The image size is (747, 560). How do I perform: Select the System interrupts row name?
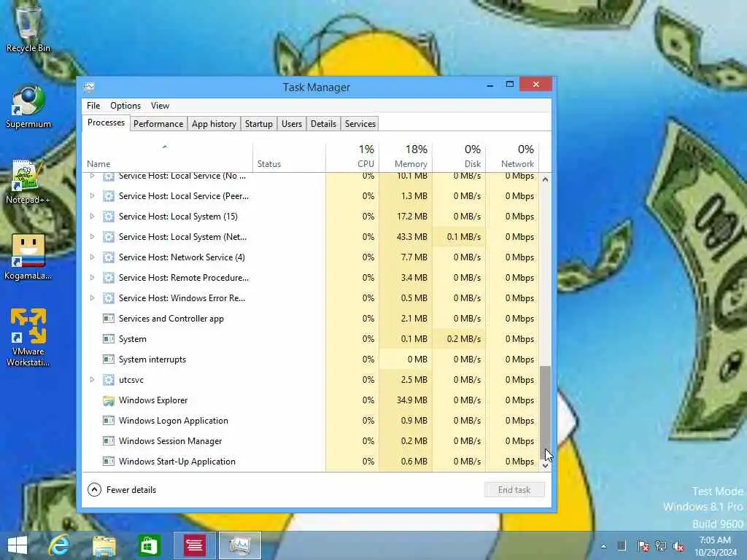pos(152,359)
